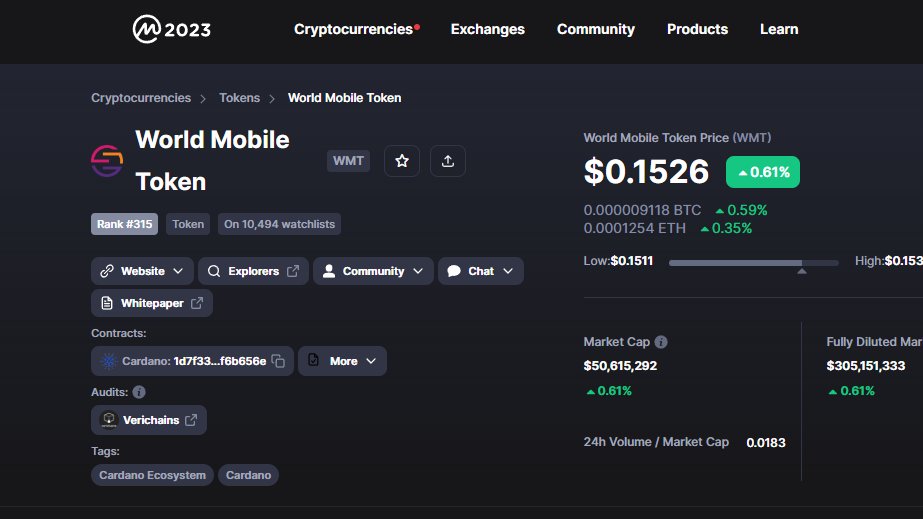Click the Whitepaper external link arrow
The image size is (923, 519).
[197, 303]
